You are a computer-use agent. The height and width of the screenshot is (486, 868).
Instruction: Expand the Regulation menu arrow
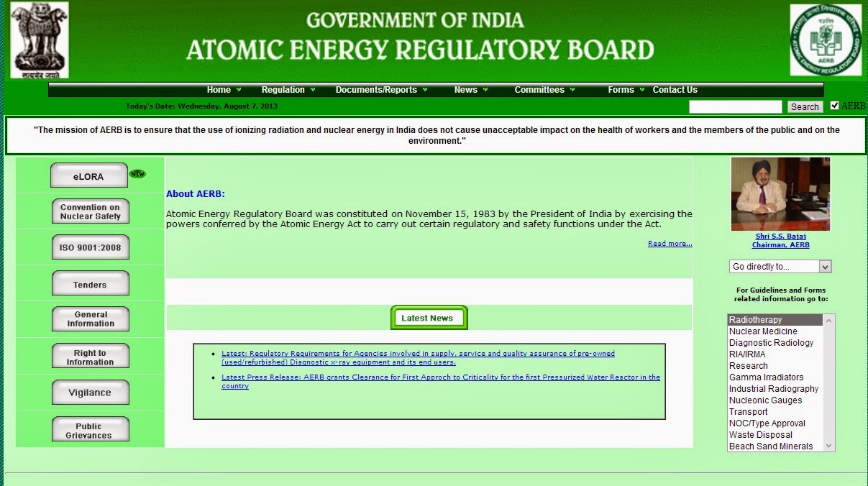(313, 90)
